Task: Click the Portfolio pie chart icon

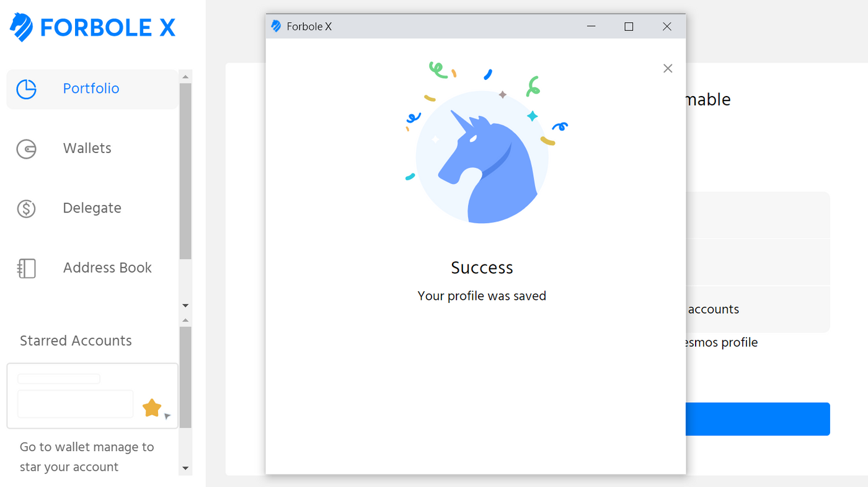Action: click(26, 89)
